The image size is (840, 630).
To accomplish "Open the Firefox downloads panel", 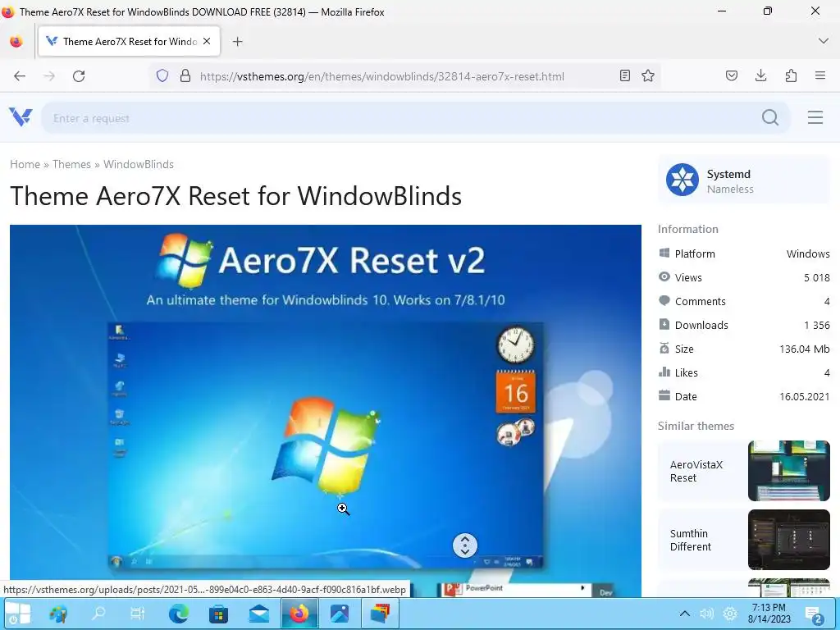I will pos(760,75).
